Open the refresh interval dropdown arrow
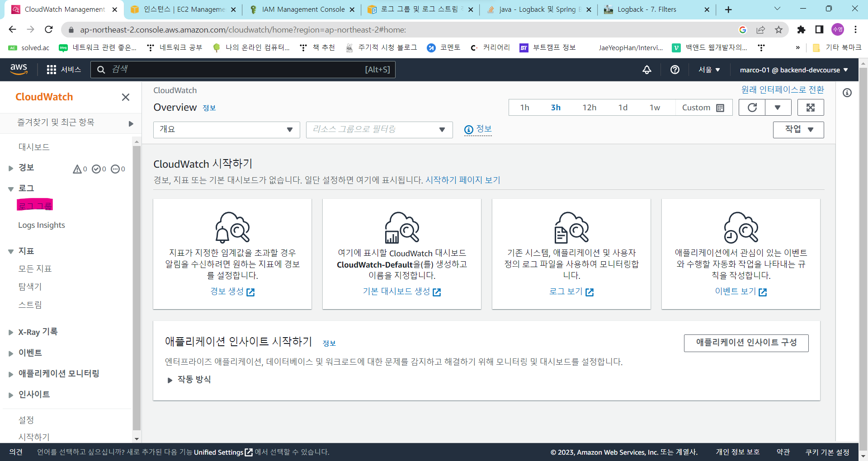The image size is (868, 461). [778, 108]
